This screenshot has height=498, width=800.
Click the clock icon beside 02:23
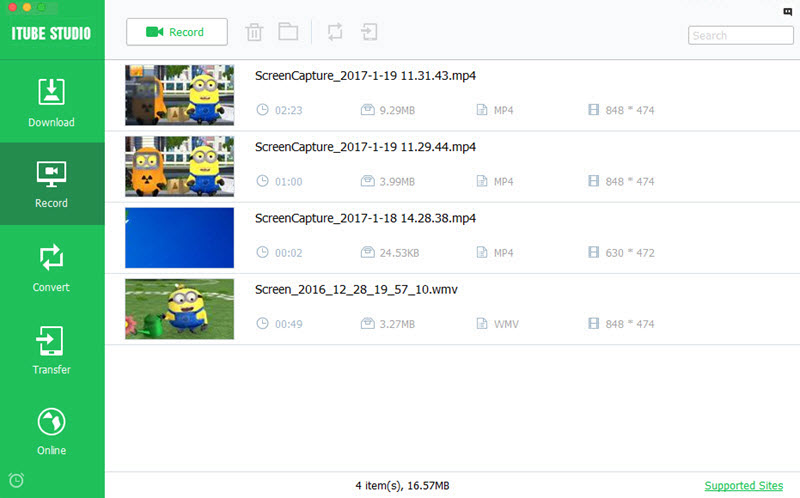pos(262,110)
